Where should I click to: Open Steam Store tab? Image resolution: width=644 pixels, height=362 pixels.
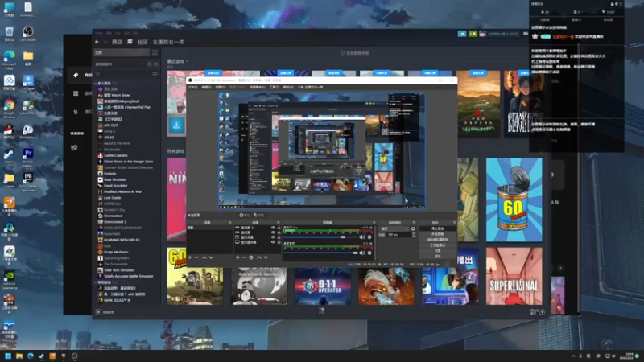[x=117, y=42]
